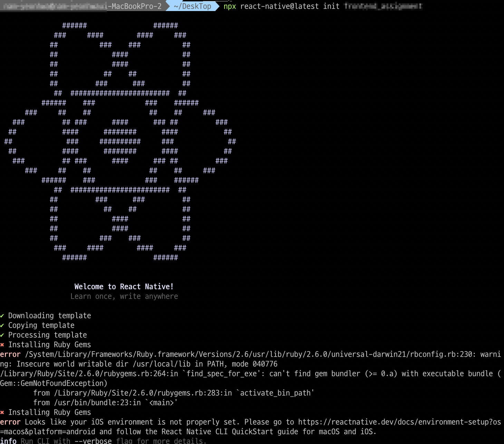
Task: Click the ASCII React logo's center nucleus
Action: [x=120, y=142]
